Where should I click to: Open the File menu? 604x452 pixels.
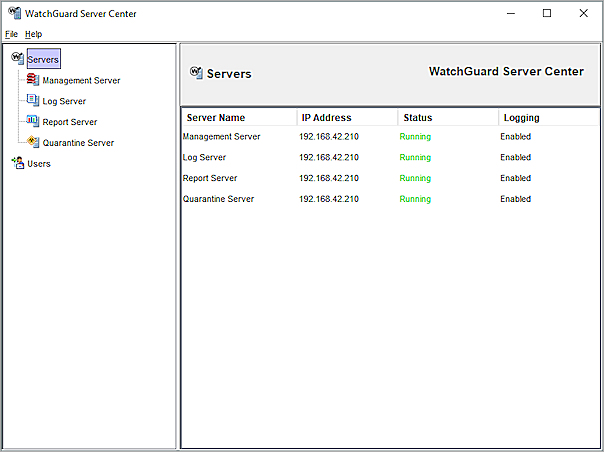[x=11, y=34]
